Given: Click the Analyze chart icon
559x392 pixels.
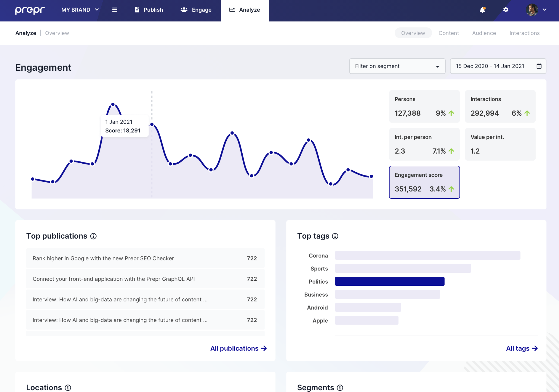Looking at the screenshot, I should (x=232, y=9).
